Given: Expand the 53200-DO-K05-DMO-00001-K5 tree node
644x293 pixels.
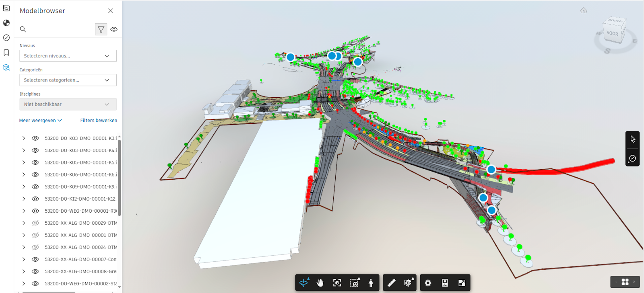Looking at the screenshot, I should (24, 162).
